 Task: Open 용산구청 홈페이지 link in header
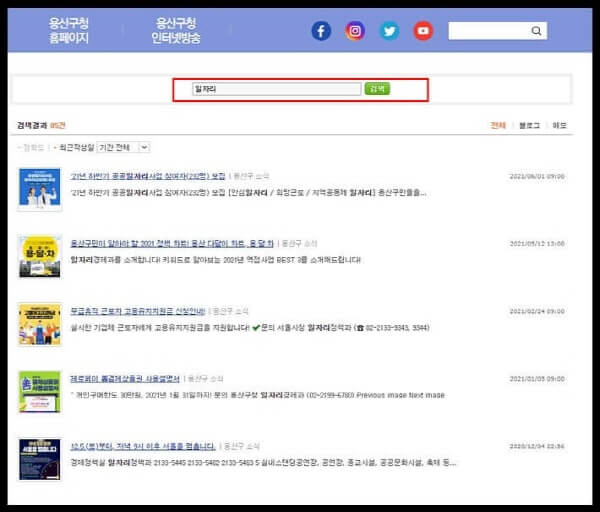click(68, 30)
